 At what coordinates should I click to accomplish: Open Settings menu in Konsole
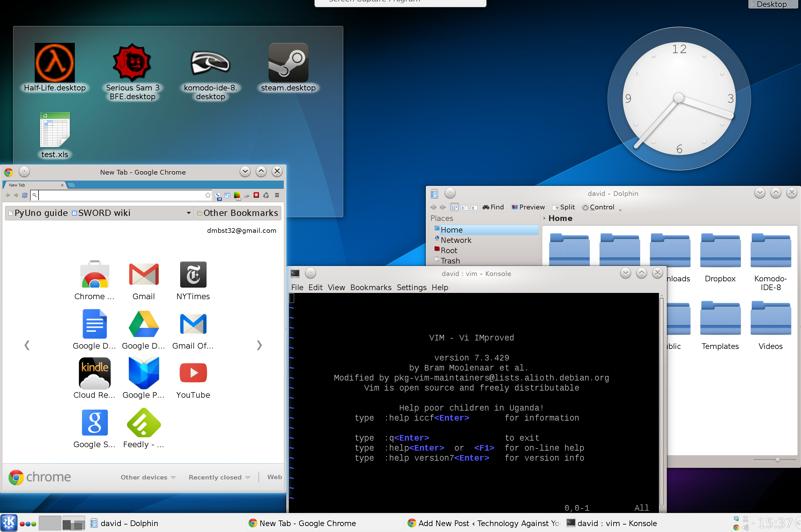pos(411,287)
